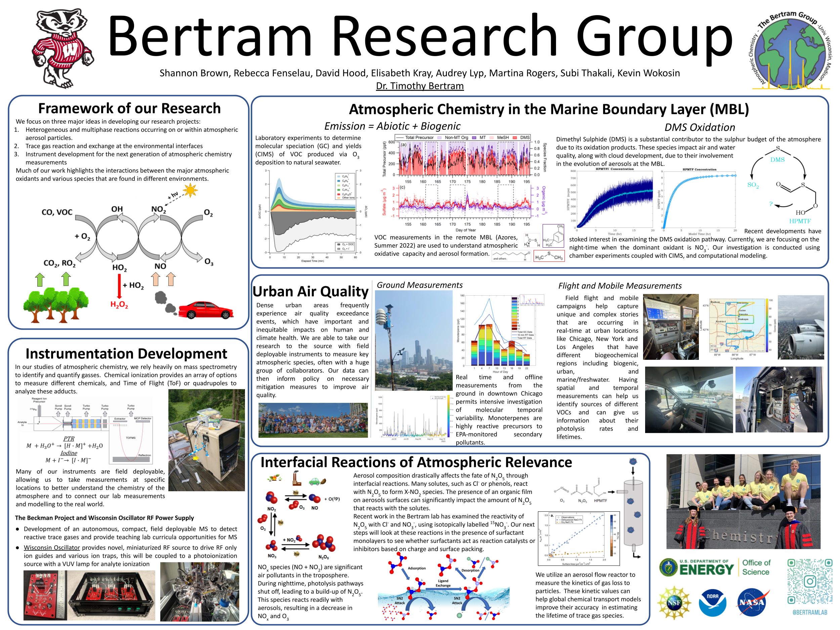Click the red car illustration

click(x=206, y=310)
